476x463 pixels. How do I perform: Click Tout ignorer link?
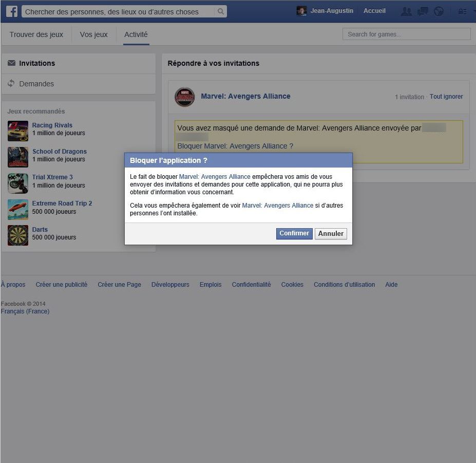click(x=446, y=97)
